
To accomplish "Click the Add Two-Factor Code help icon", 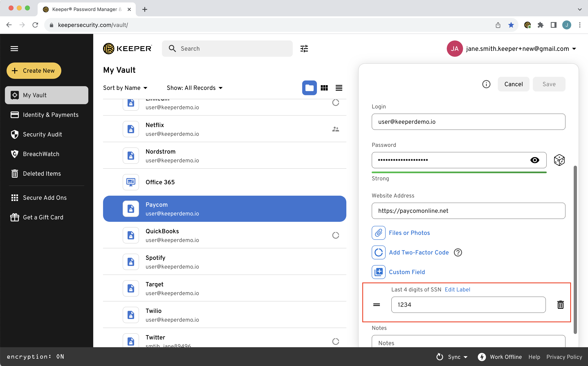I will coord(458,252).
